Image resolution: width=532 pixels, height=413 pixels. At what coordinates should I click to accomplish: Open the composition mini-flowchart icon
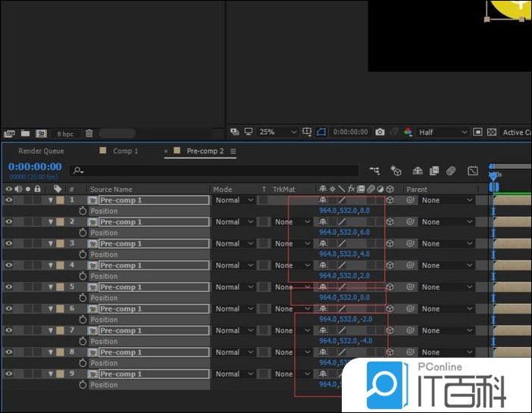pyautogui.click(x=374, y=171)
